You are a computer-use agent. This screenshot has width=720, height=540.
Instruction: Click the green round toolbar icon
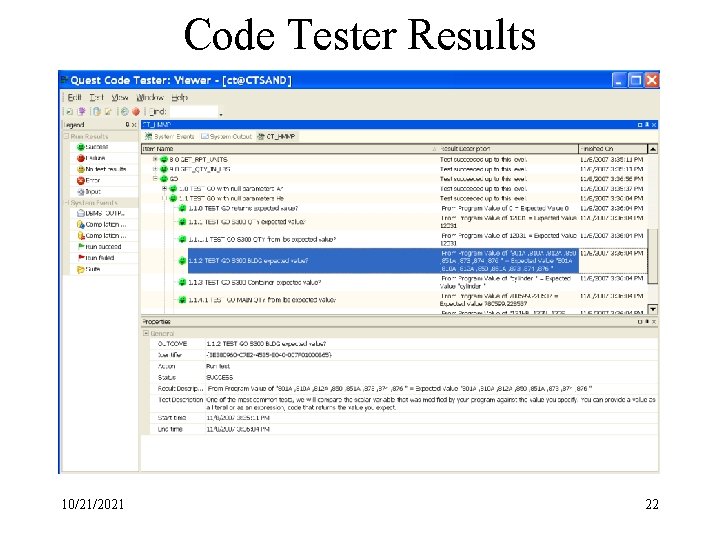pos(124,111)
